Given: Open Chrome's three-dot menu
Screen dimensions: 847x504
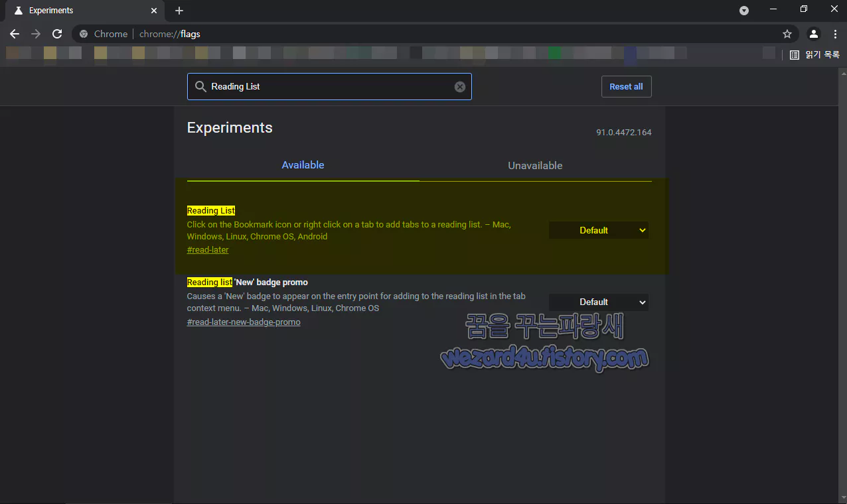Looking at the screenshot, I should [835, 34].
